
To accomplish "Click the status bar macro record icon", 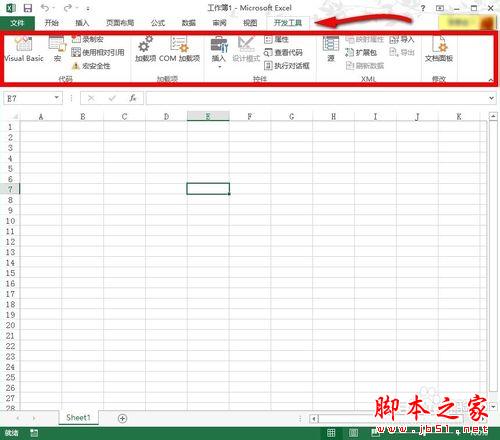I will click(x=34, y=433).
